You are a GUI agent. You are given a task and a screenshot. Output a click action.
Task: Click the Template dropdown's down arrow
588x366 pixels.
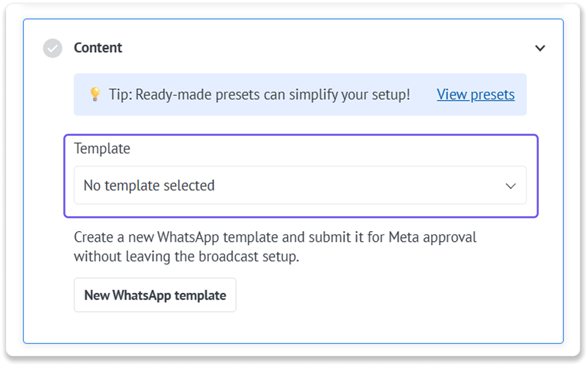pos(510,186)
